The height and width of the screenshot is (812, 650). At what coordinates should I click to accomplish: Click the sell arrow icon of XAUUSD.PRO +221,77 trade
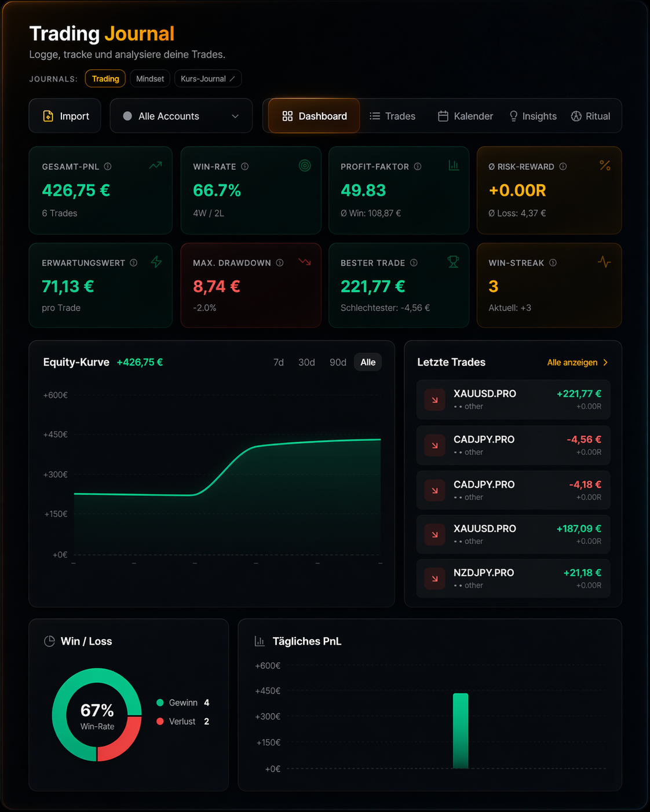coord(434,400)
